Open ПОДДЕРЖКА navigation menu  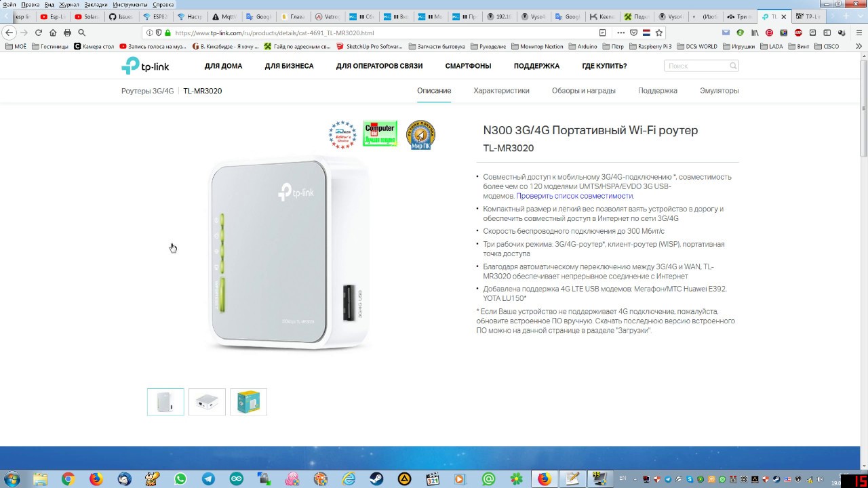pyautogui.click(x=536, y=66)
